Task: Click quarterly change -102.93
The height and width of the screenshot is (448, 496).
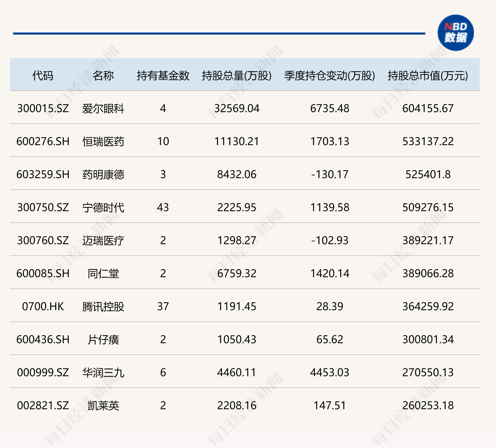Action: (330, 241)
